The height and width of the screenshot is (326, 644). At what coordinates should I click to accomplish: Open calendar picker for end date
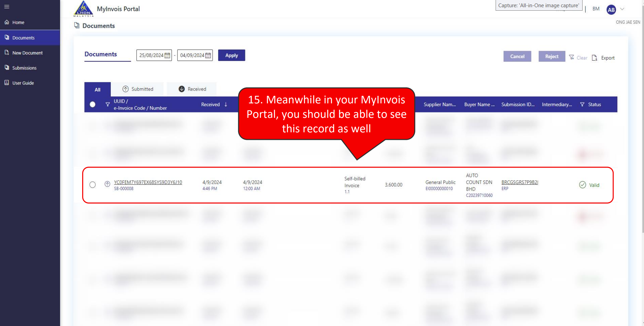point(208,55)
